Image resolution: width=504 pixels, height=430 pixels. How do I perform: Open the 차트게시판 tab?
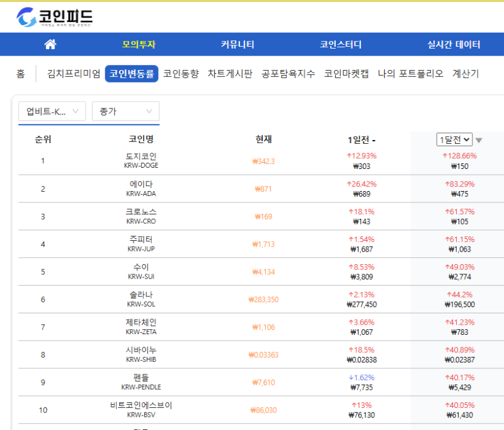pos(230,74)
